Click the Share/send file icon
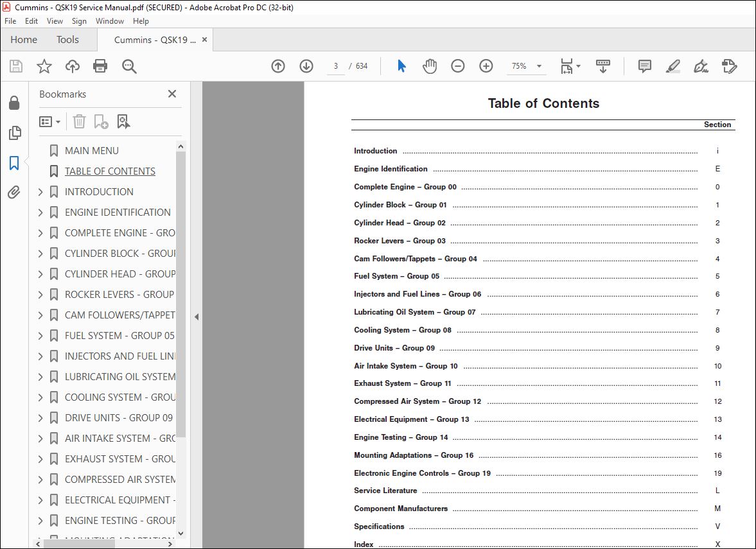Screen dimensions: 756x549 [x=730, y=66]
